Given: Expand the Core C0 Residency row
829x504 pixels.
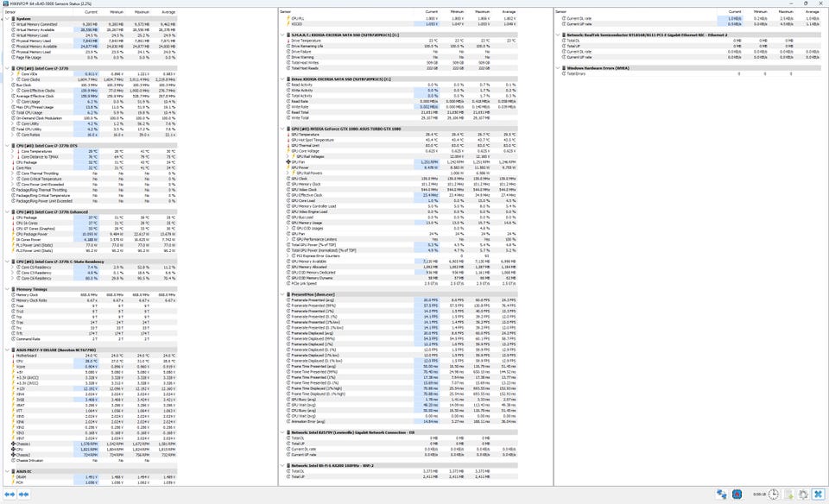Looking at the screenshot, I should click(x=13, y=268).
